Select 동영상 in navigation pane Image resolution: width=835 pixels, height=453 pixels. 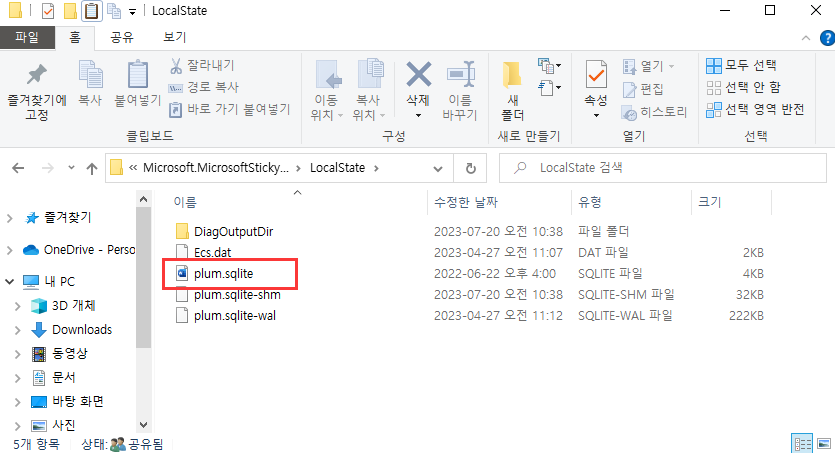(x=69, y=353)
